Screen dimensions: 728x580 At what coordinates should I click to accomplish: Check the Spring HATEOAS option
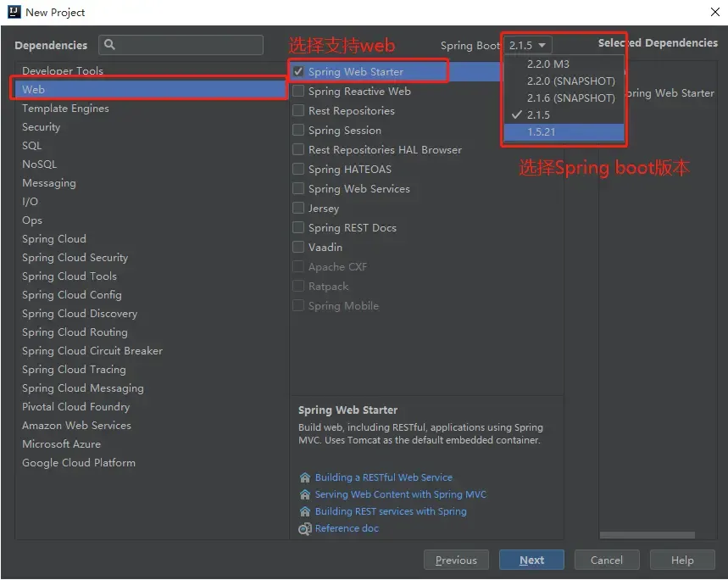298,170
